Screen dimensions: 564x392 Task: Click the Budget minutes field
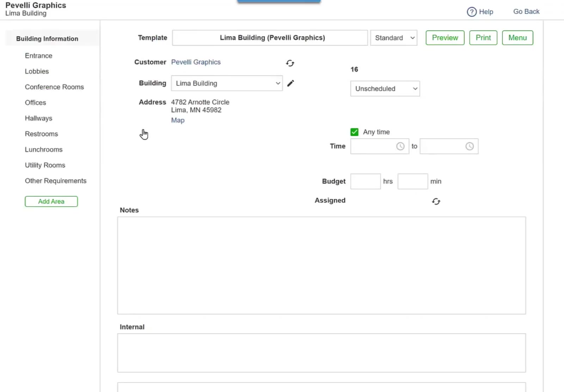coord(413,181)
